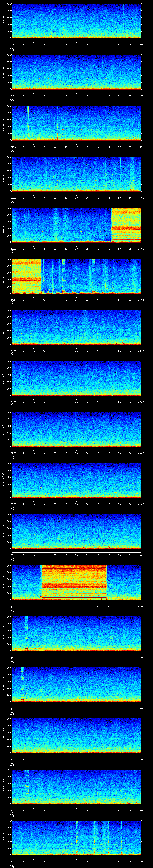This screenshot has width=153, height=868.
Task: Click the spectrogram starting at 1:32:00
Action: click(76, 174)
